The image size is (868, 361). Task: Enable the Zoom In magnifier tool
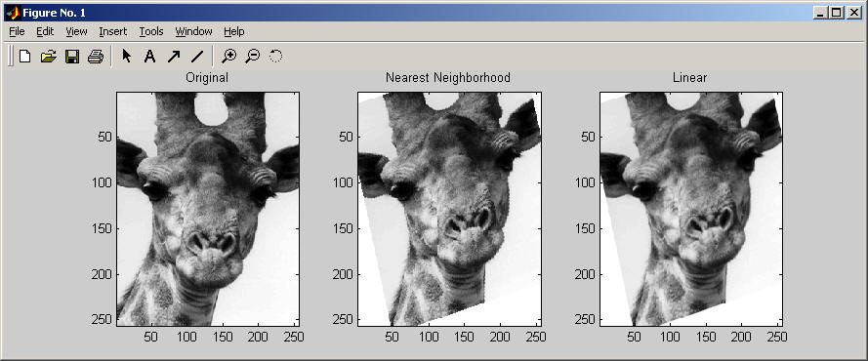228,56
